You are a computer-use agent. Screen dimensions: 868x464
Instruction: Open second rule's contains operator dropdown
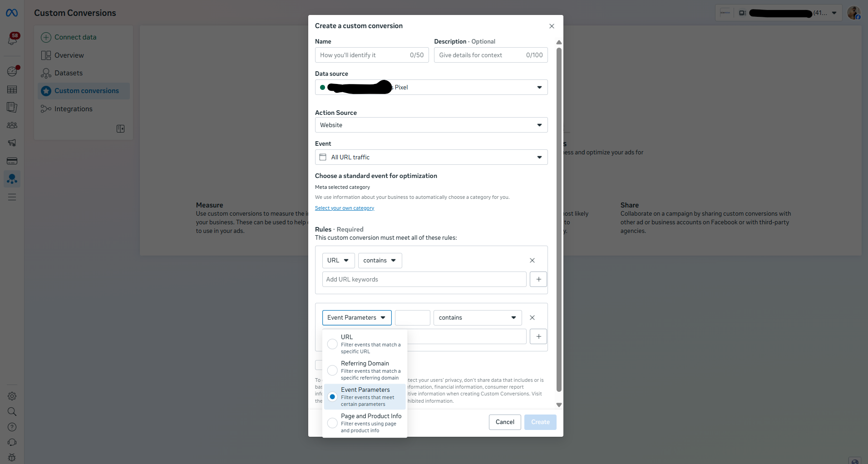478,318
